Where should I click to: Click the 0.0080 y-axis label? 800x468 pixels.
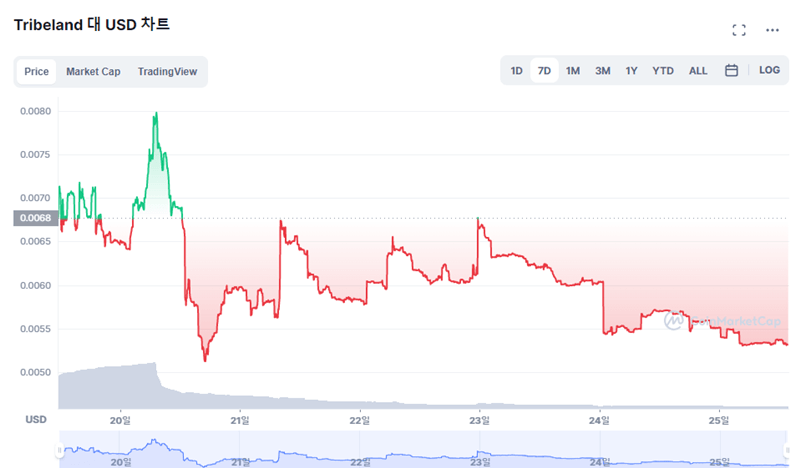pyautogui.click(x=35, y=111)
